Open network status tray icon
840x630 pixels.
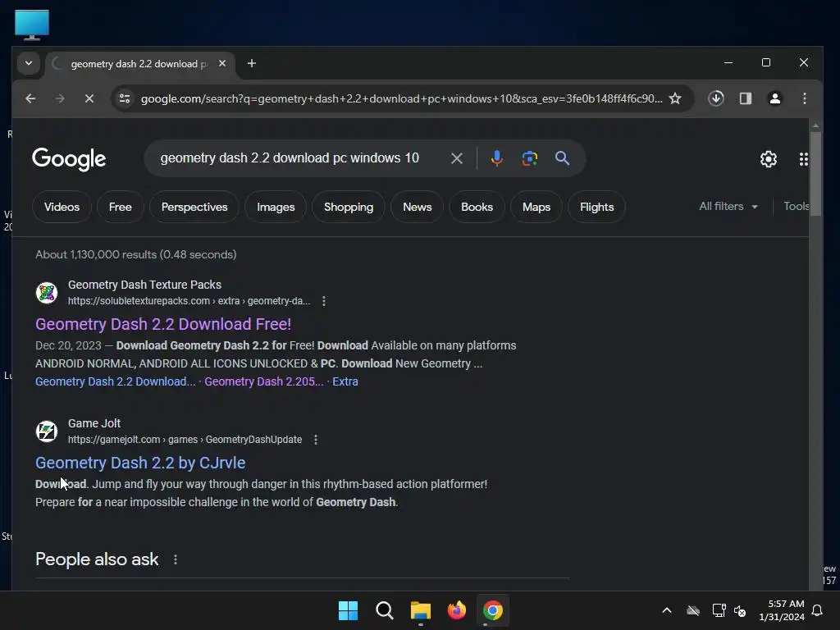pos(719,610)
